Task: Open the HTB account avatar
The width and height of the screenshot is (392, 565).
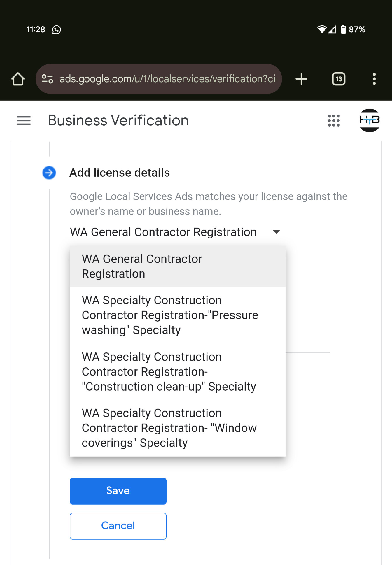Action: tap(370, 120)
